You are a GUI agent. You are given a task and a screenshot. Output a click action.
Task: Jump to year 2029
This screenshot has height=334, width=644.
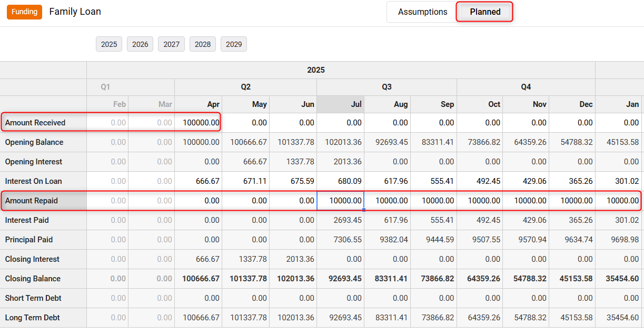(x=234, y=44)
